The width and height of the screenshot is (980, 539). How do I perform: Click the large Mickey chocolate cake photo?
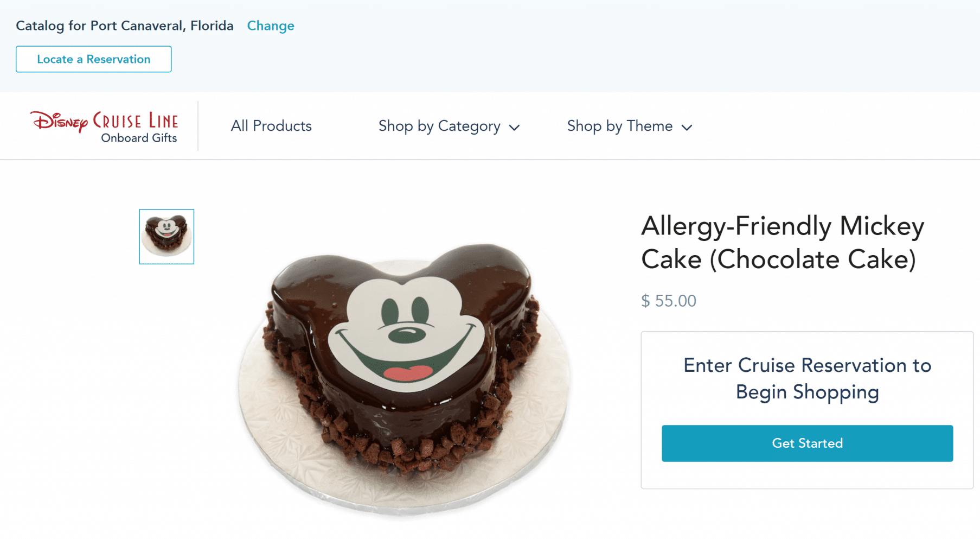(404, 380)
